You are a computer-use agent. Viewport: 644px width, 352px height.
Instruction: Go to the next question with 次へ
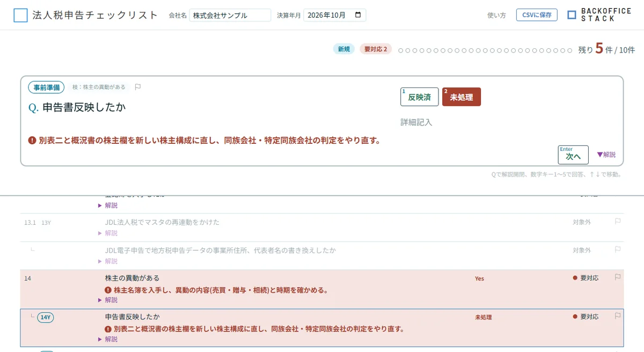[573, 155]
